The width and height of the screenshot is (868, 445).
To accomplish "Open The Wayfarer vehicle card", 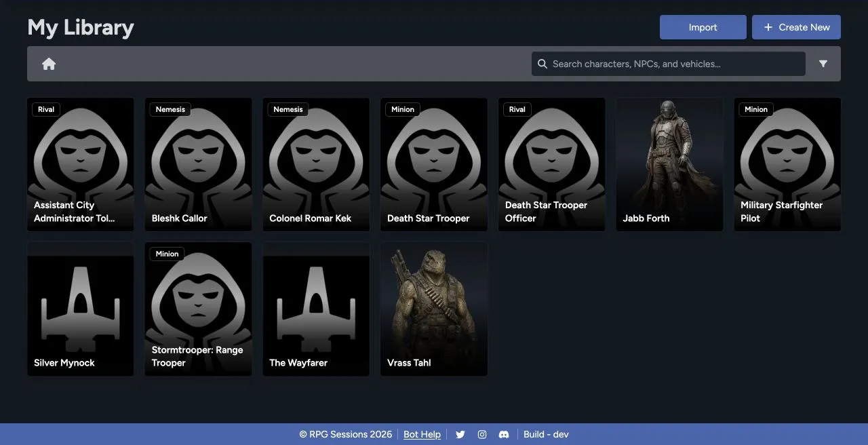I will 316,309.
